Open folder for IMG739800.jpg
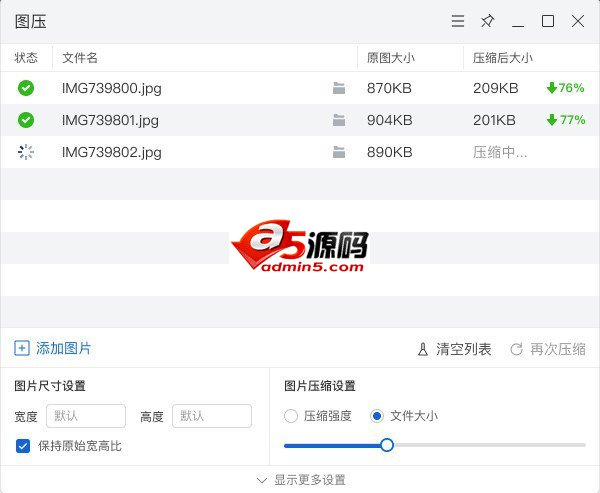The image size is (600, 493). click(x=339, y=88)
